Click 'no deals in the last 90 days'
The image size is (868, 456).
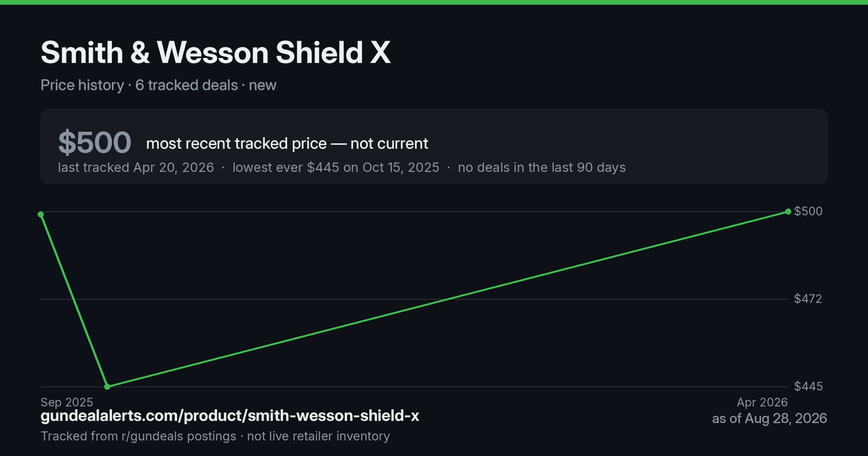click(542, 167)
